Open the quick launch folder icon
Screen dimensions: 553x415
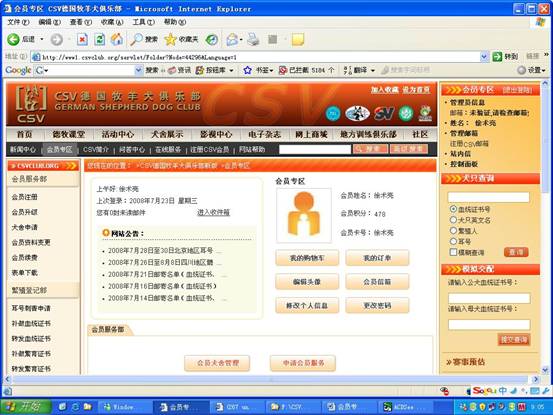[x=87, y=407]
